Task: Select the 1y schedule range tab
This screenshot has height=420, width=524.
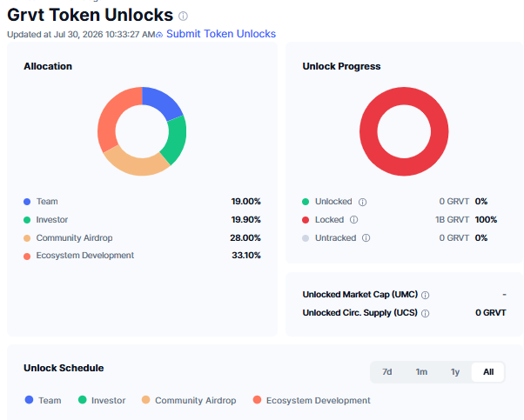Action: [455, 372]
